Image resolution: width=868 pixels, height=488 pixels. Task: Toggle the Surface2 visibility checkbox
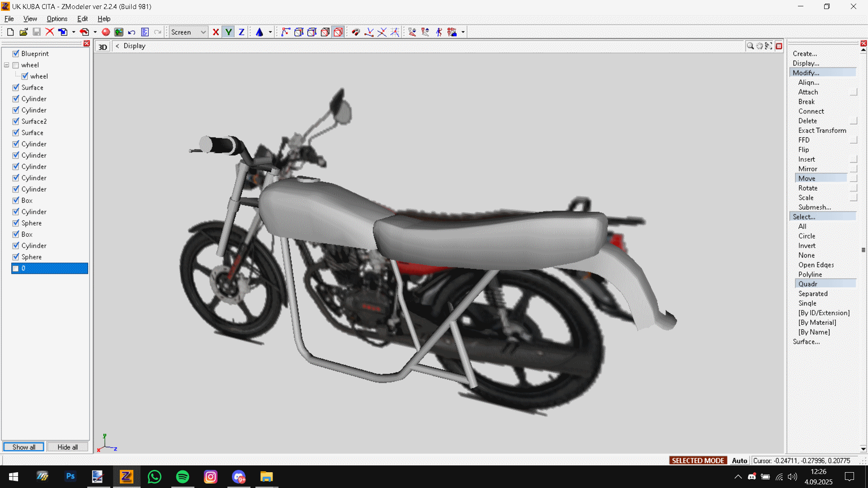[x=16, y=121]
